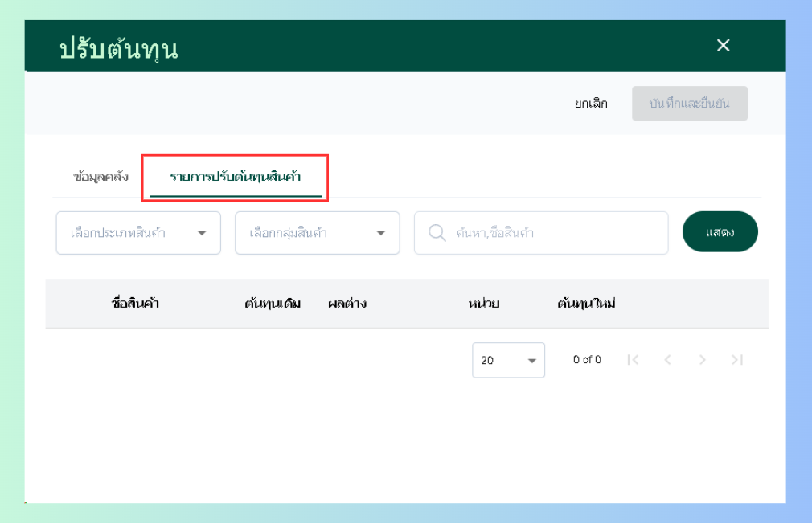Open the เลือกกลุ่มสินค้า dropdown
Image resolution: width=812 pixels, height=523 pixels.
pyautogui.click(x=318, y=233)
